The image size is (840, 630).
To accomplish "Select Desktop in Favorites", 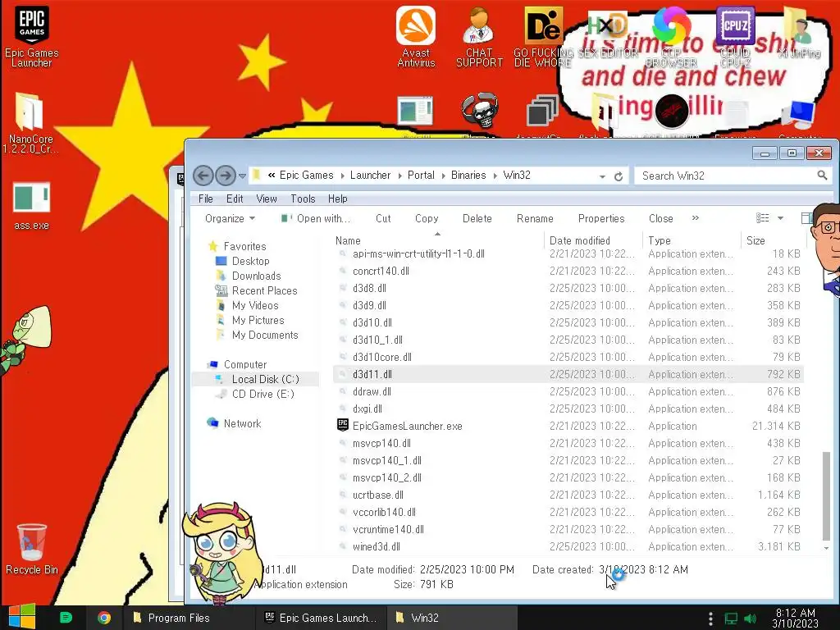I will (x=250, y=261).
